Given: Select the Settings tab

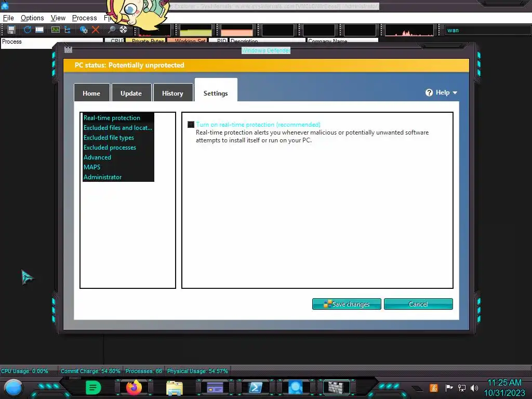Looking at the screenshot, I should point(216,91).
